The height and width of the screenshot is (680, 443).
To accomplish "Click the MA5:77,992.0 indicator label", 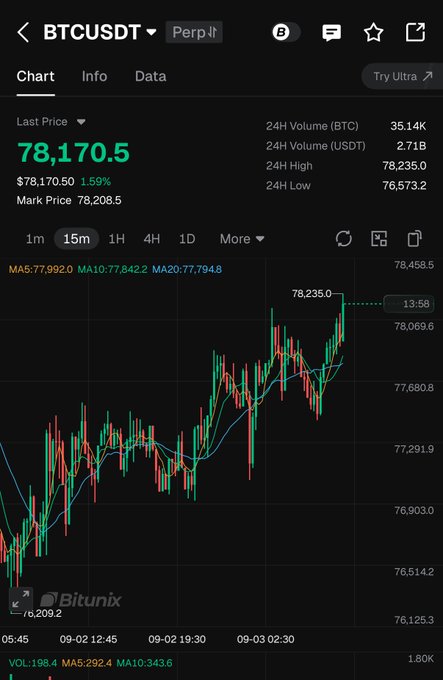I will (41, 270).
